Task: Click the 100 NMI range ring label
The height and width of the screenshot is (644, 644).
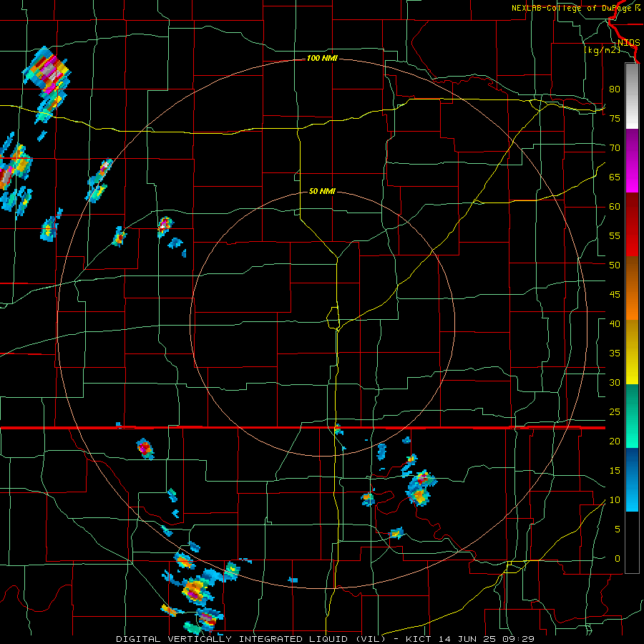Action: click(322, 59)
